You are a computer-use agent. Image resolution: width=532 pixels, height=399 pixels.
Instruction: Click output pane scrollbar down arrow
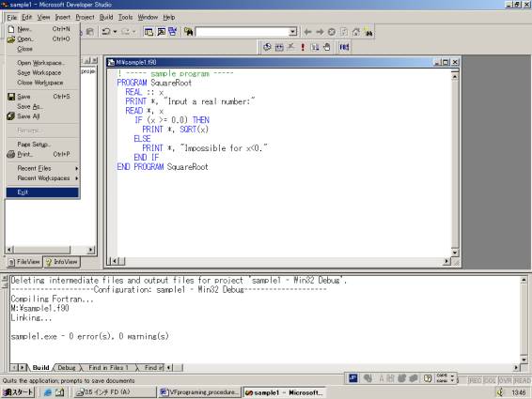point(524,360)
